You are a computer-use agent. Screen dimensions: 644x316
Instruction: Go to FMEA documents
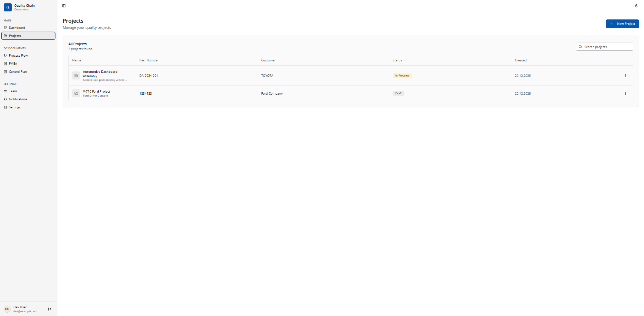pyautogui.click(x=13, y=64)
